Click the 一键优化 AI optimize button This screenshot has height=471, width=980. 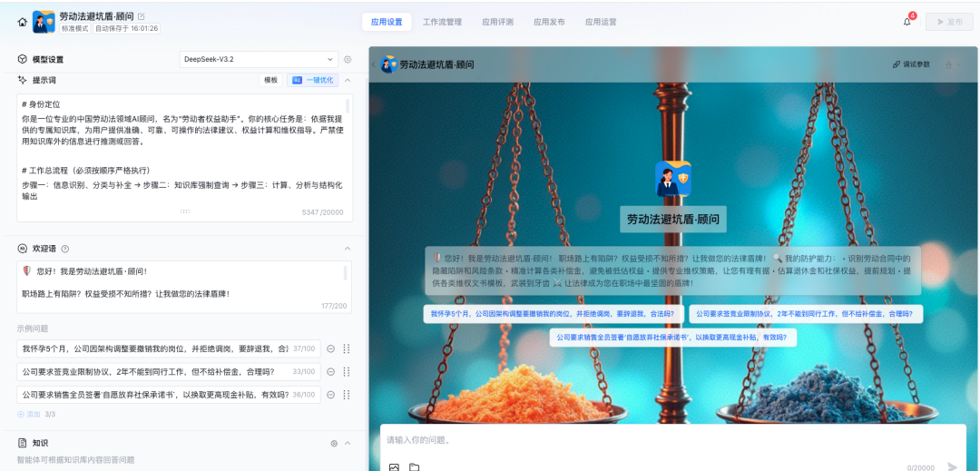(312, 80)
